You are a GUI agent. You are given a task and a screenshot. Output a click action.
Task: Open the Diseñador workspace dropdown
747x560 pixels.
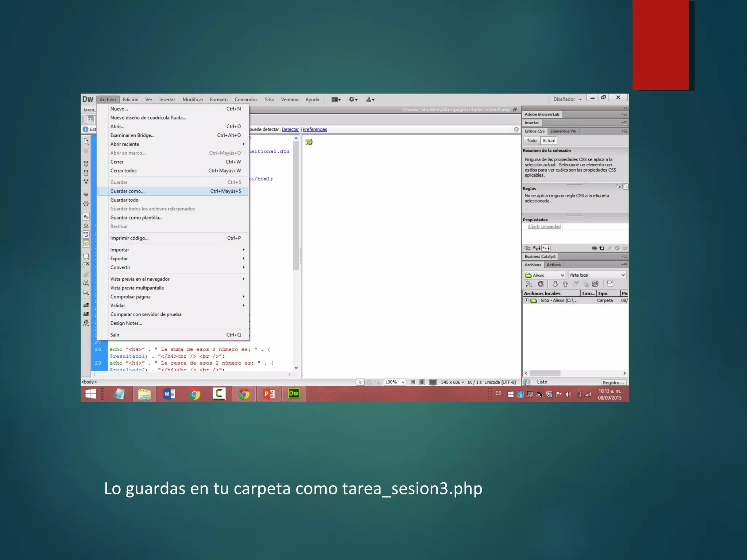point(567,99)
